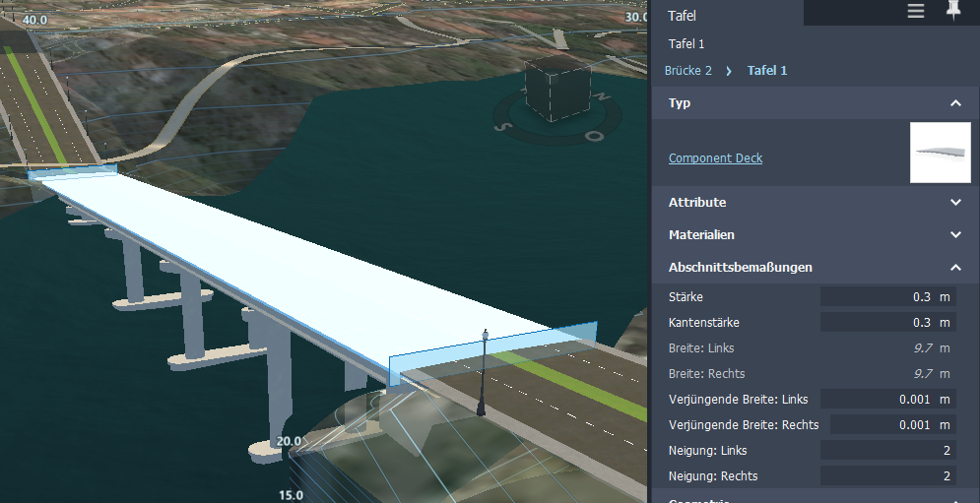Edit the Kantenstärke value field
980x503 pixels.
[887, 323]
